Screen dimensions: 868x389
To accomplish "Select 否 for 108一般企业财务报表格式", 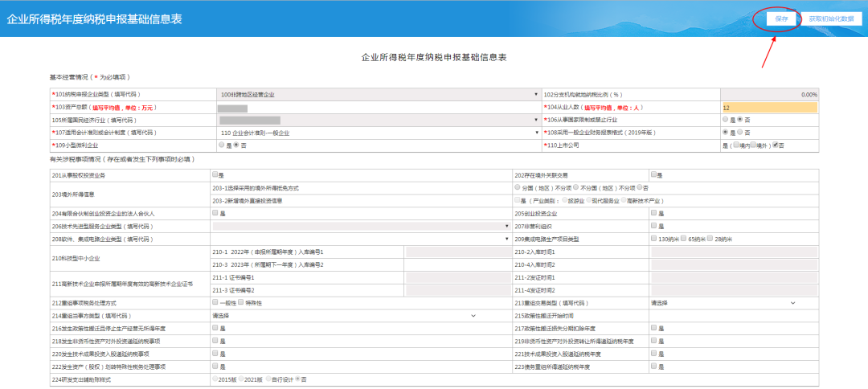I will 739,133.
